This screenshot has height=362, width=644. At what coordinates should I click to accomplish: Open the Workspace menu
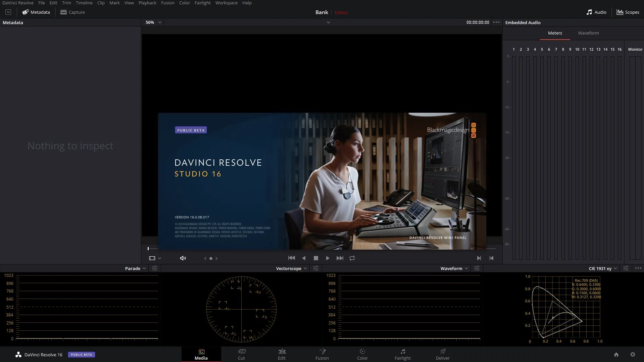point(226,3)
